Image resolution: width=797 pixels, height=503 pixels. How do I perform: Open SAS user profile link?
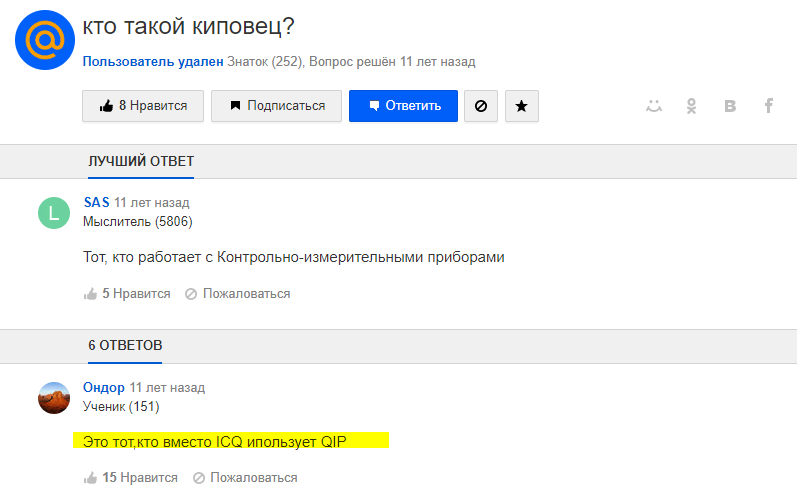(97, 202)
